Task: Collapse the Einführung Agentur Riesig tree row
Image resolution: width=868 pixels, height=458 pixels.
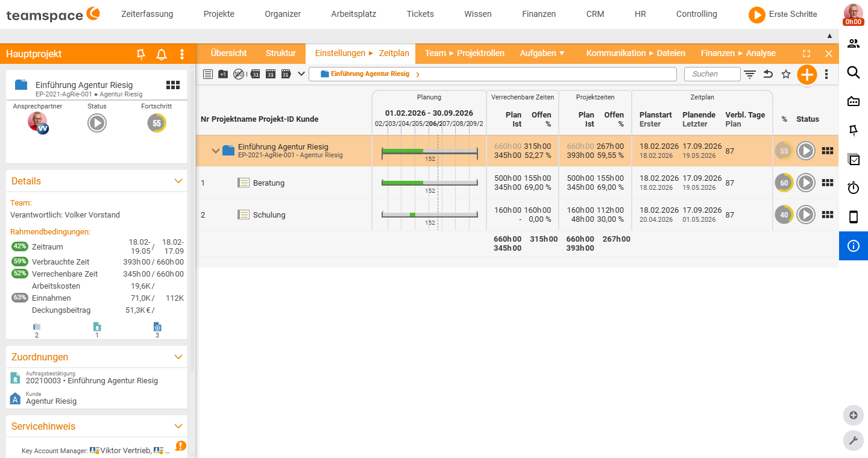Action: (x=215, y=151)
